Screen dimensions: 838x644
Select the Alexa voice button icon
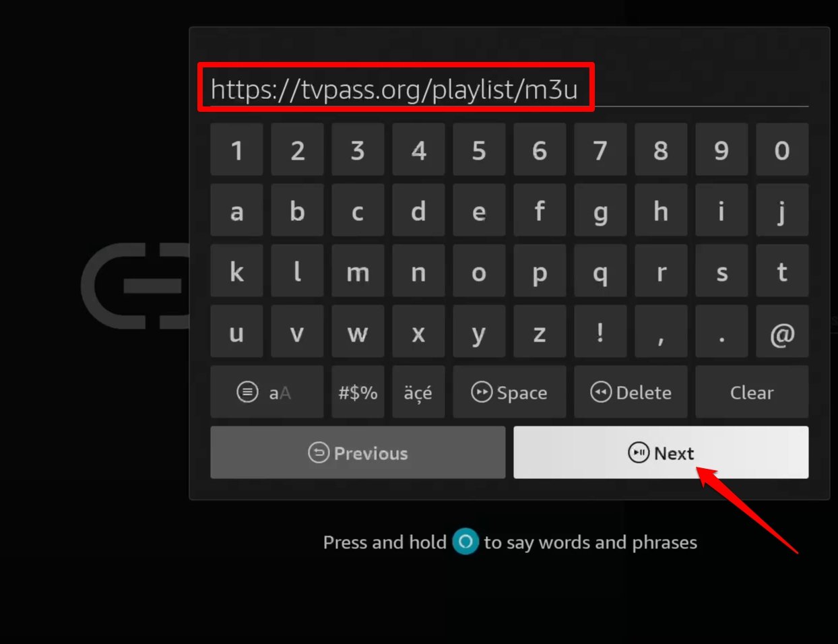465,542
